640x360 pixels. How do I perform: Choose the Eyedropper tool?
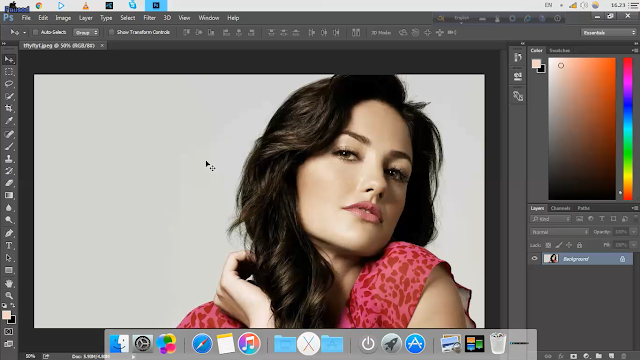tap(9, 121)
